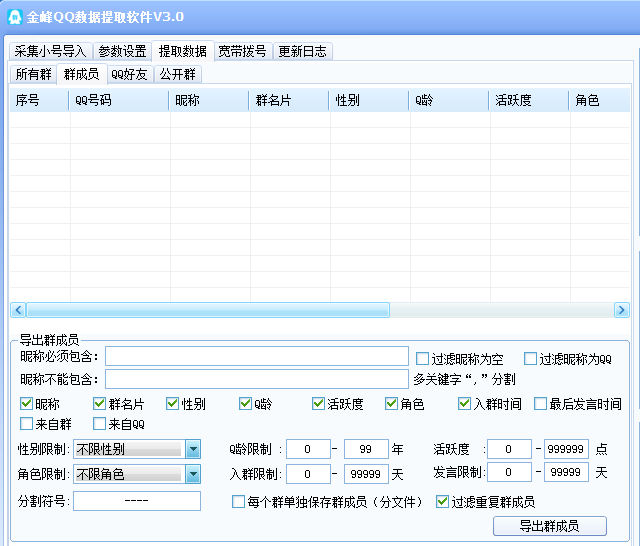Uncheck 过滤重复群成员 checkbox

pyautogui.click(x=442, y=502)
